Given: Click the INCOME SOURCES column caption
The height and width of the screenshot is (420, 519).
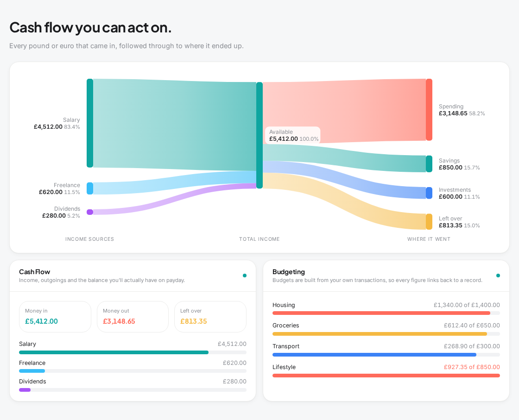Looking at the screenshot, I should point(90,239).
